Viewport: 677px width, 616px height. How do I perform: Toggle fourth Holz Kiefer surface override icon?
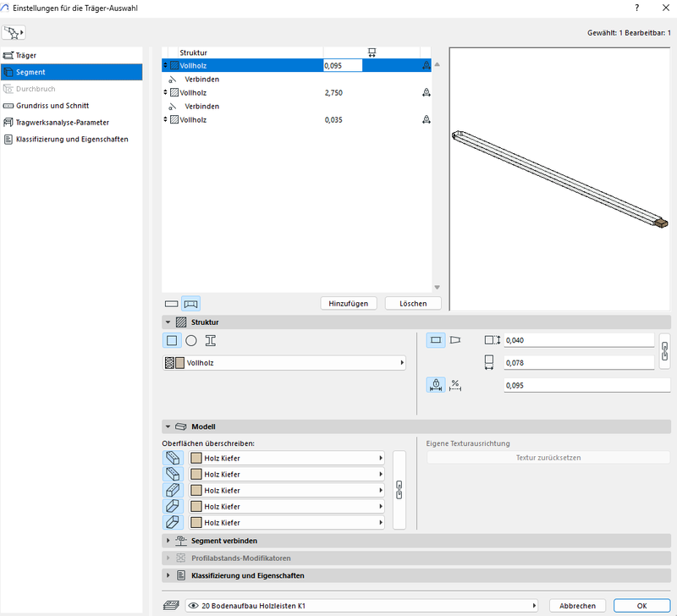173,506
